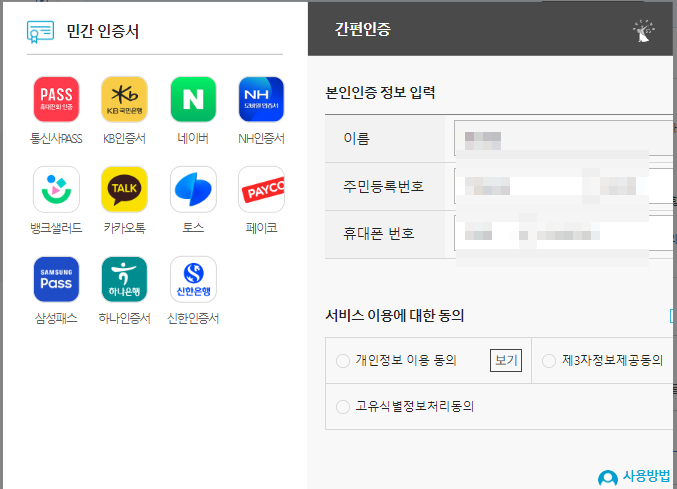Image resolution: width=677 pixels, height=489 pixels.
Task: Select the 네이버 (Naver) authentication icon
Action: pos(193,99)
